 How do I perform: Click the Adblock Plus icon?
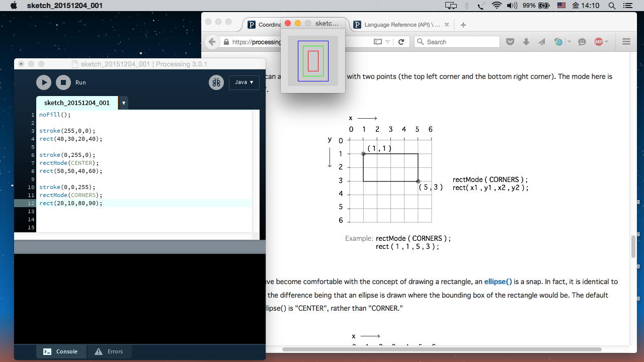tap(598, 42)
